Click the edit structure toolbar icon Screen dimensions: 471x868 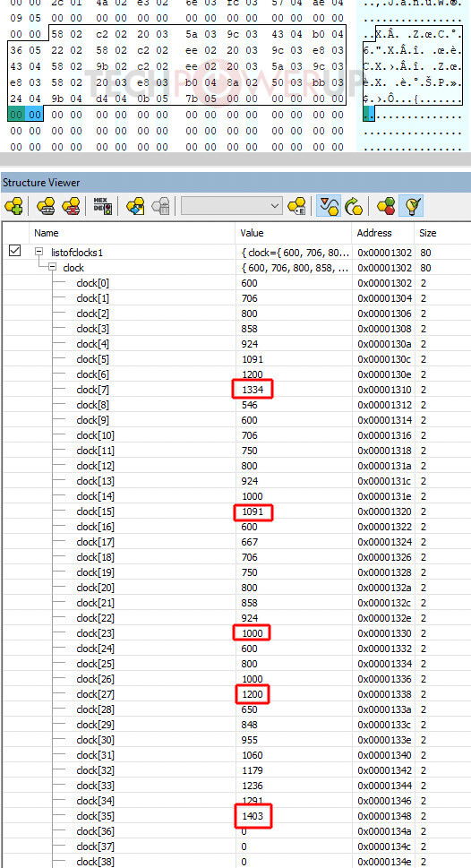pyautogui.click(x=45, y=207)
